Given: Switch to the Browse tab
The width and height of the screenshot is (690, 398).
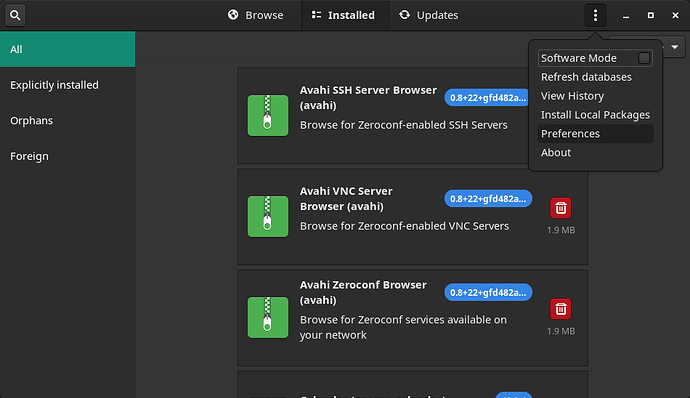Looking at the screenshot, I should tap(256, 15).
